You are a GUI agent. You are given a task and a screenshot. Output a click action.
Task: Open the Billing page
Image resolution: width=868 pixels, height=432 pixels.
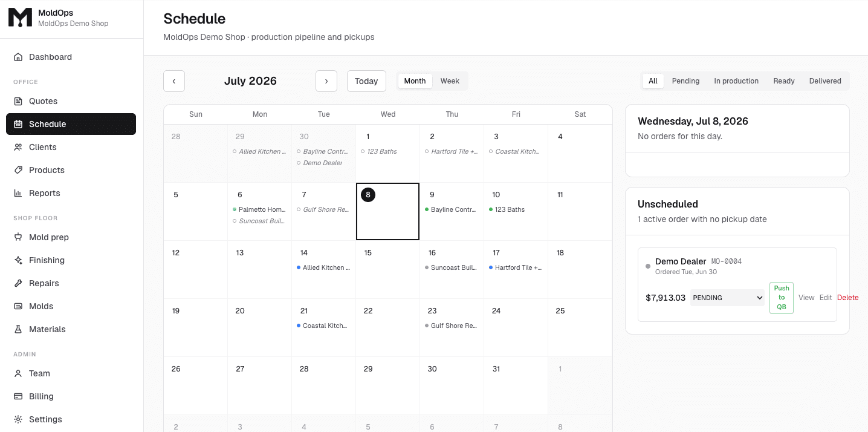point(71,396)
